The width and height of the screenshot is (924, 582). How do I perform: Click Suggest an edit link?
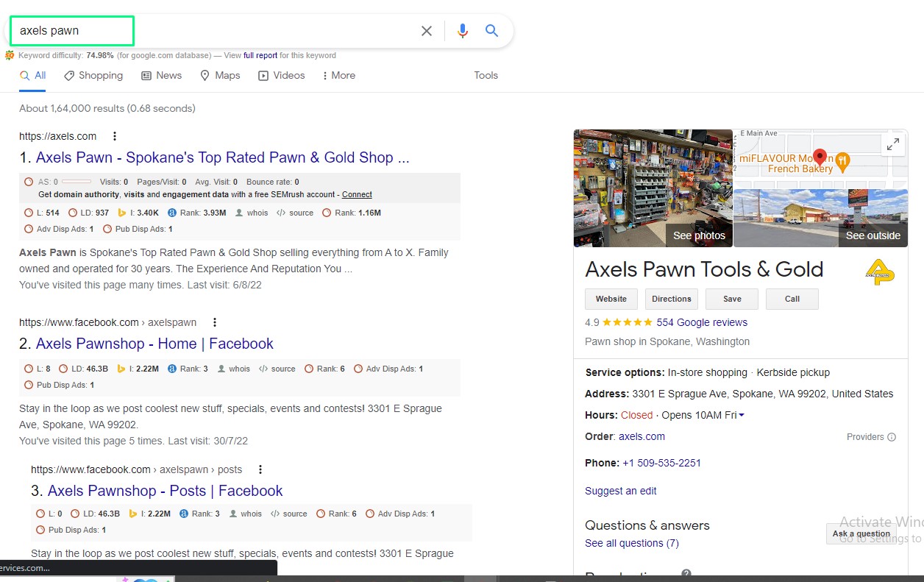click(x=621, y=491)
